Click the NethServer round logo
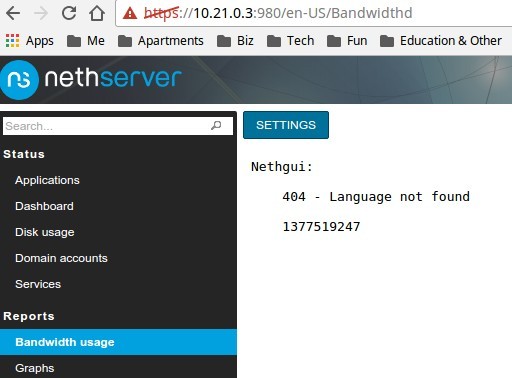The image size is (512, 378). point(19,80)
